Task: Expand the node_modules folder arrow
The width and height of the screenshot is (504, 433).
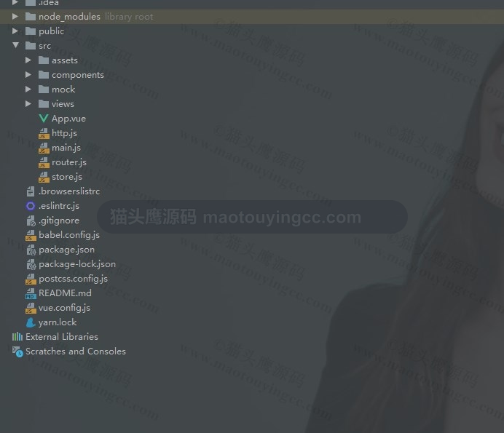Action: [15, 16]
